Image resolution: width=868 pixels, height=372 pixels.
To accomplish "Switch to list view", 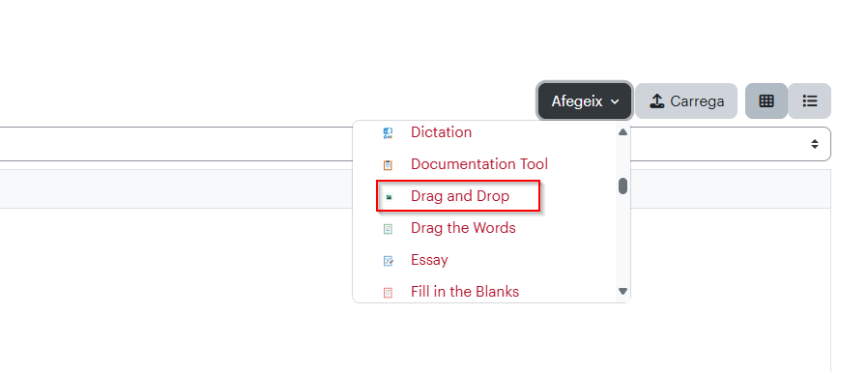I will pyautogui.click(x=810, y=100).
